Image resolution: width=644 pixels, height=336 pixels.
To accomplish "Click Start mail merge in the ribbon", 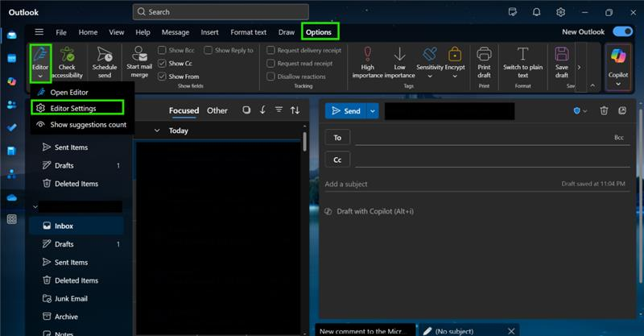I will click(139, 62).
